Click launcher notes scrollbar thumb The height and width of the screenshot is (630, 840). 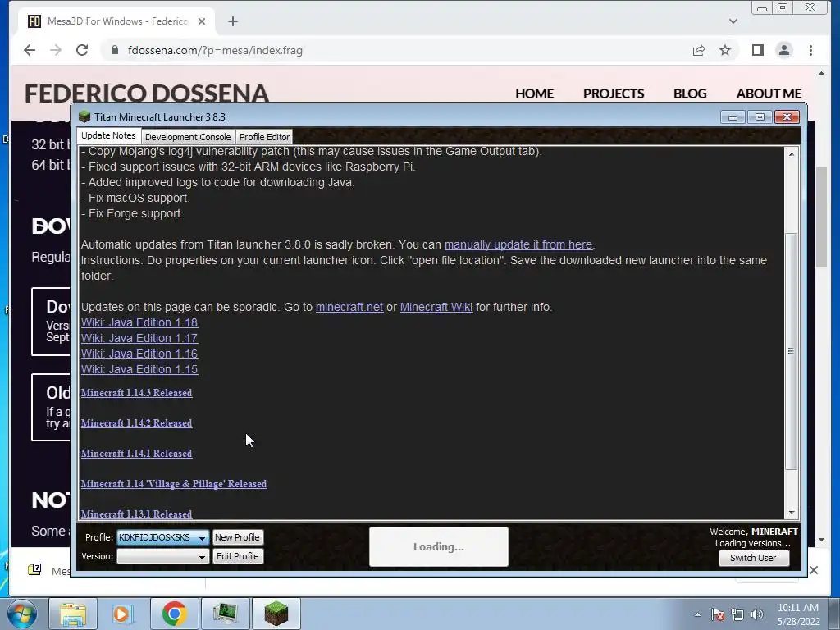coord(792,351)
